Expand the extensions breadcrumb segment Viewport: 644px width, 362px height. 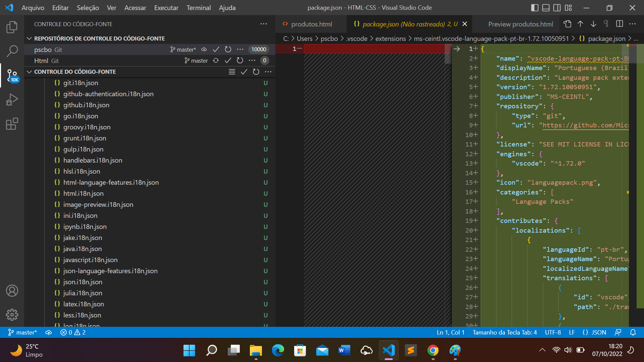(x=390, y=39)
